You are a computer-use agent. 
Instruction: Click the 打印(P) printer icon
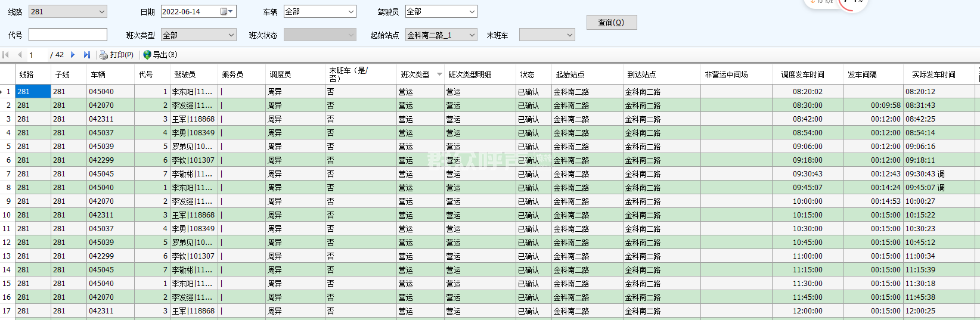click(104, 55)
